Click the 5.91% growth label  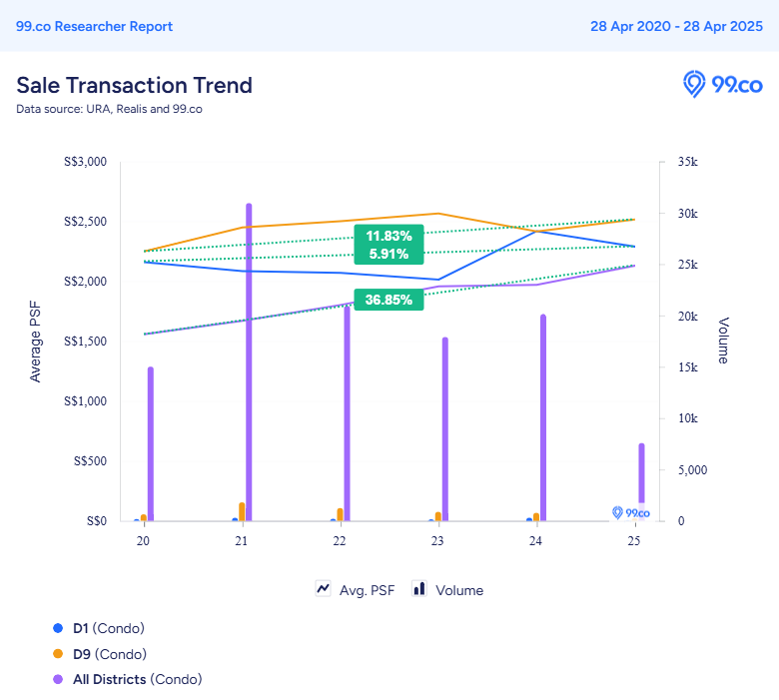click(389, 254)
